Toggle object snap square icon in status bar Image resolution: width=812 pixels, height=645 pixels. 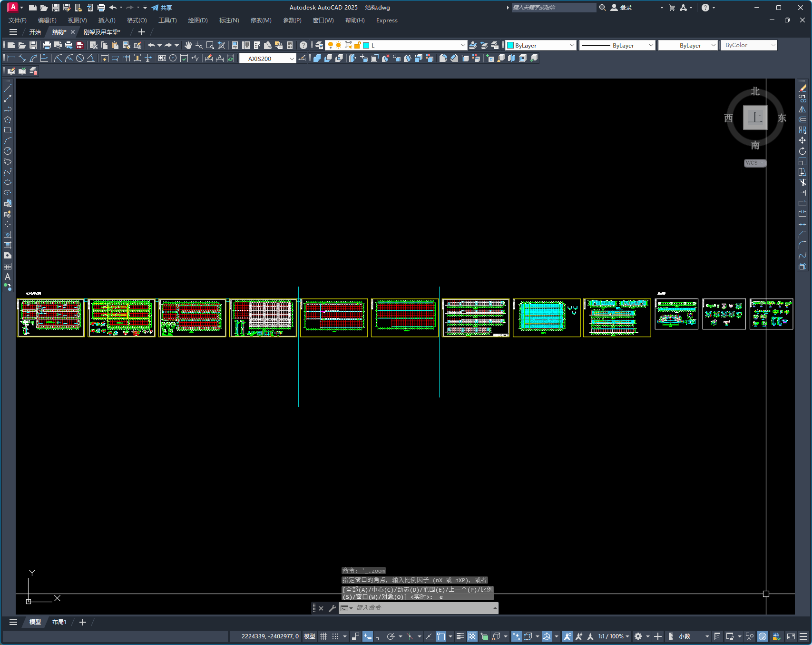441,636
